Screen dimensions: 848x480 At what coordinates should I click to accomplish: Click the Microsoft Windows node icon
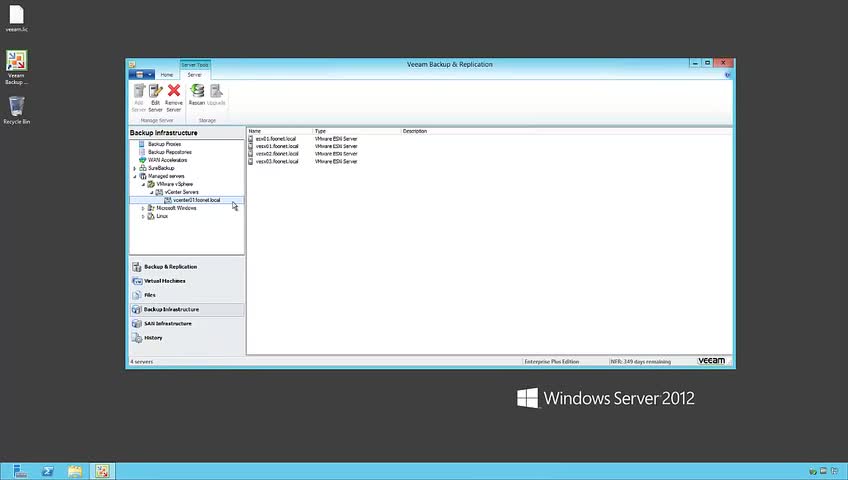(x=151, y=208)
